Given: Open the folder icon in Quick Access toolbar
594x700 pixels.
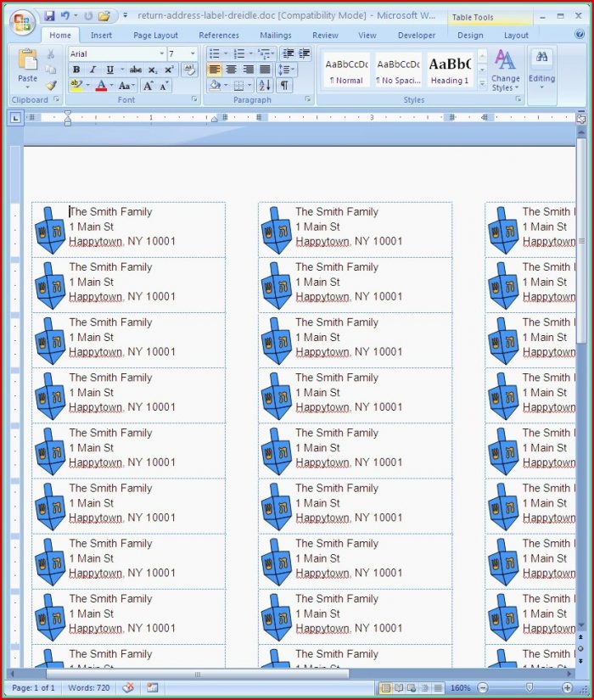Looking at the screenshot, I should tap(104, 16).
